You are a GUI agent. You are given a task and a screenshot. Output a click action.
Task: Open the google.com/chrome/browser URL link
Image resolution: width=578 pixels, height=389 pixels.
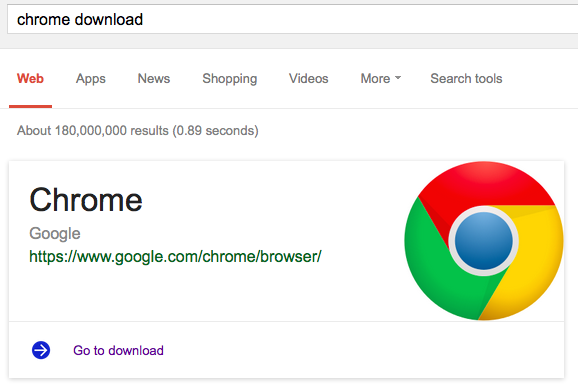[x=175, y=257]
